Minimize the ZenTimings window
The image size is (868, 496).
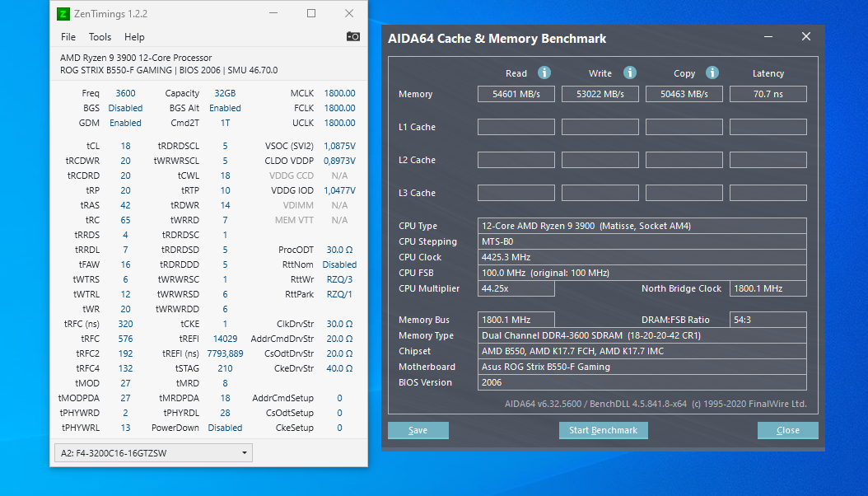[273, 13]
